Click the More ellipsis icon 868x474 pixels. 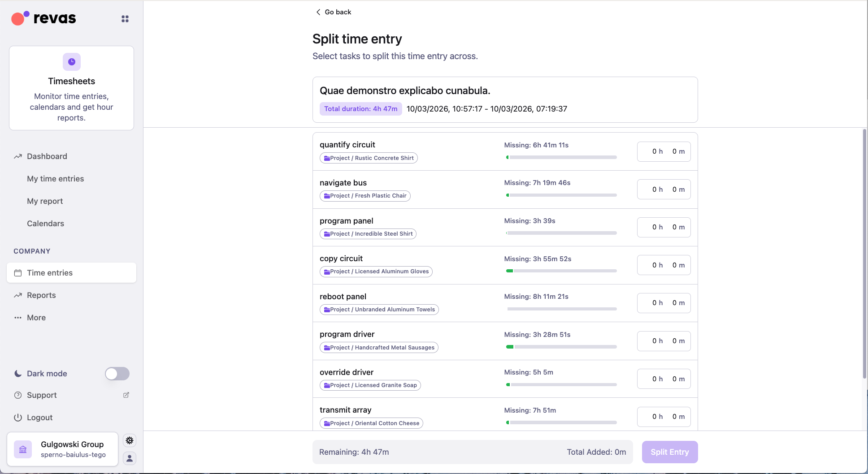click(18, 317)
